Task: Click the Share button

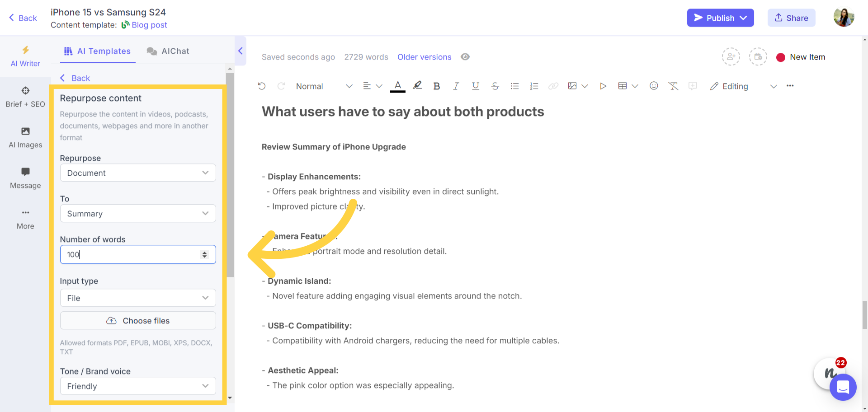Action: point(791,18)
